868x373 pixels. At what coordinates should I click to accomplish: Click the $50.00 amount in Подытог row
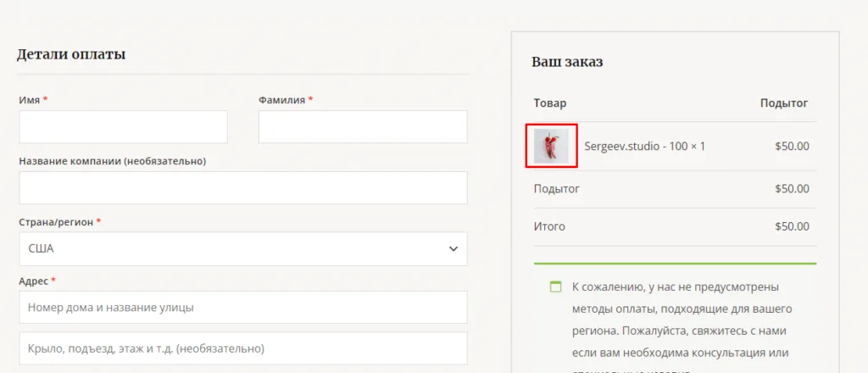[792, 189]
